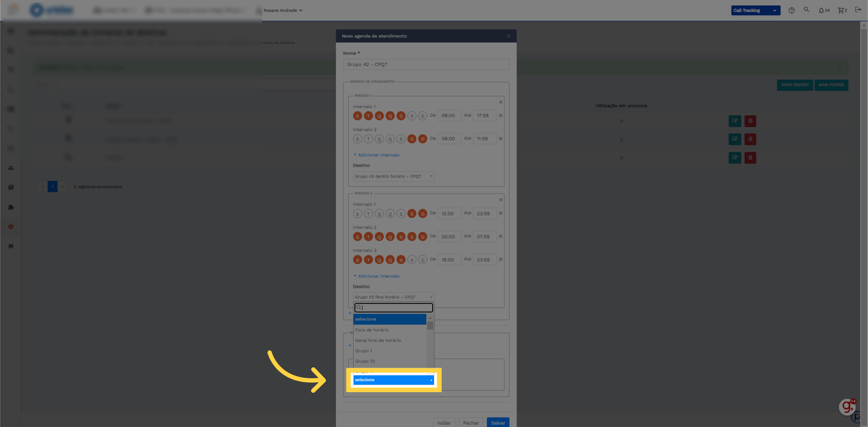Image resolution: width=868 pixels, height=427 pixels.
Task: Edit Período 1 Intervalo 2 Até time 11:59
Action: [x=485, y=139]
